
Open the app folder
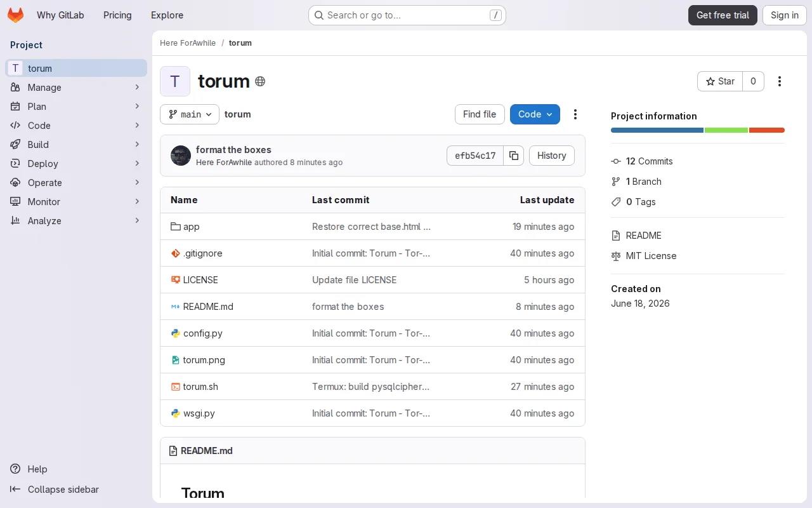[192, 227]
